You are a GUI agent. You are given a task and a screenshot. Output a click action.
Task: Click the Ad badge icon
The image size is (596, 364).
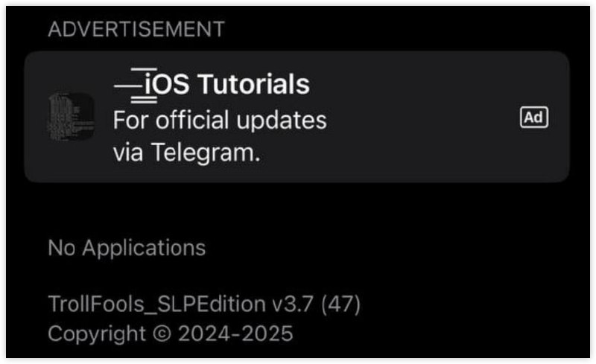(x=533, y=118)
